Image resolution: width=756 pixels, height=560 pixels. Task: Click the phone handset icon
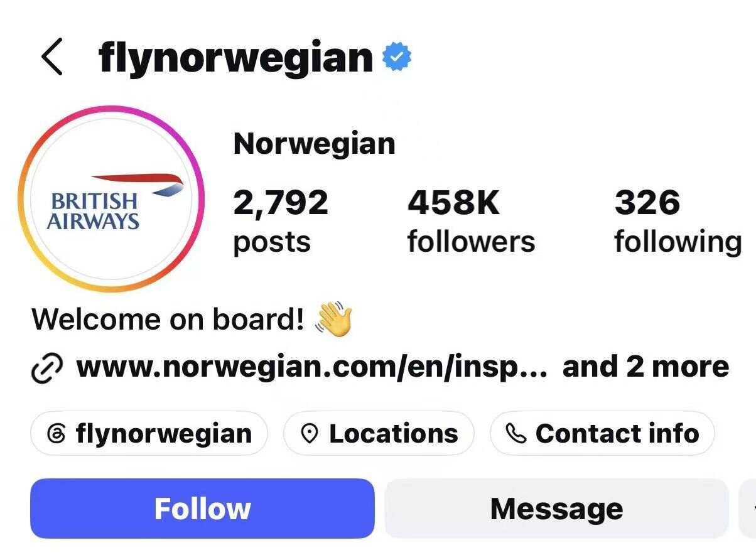516,434
